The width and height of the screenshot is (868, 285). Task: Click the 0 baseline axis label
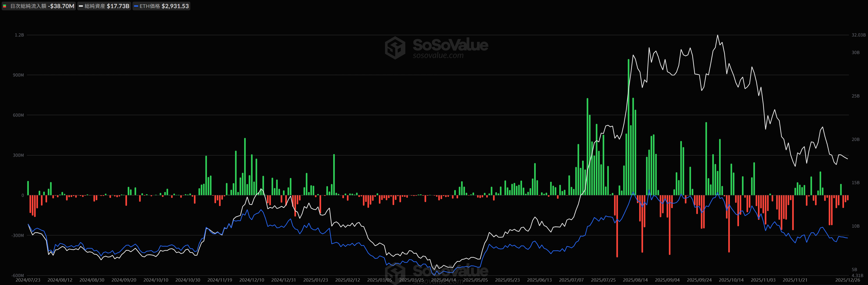pos(23,195)
